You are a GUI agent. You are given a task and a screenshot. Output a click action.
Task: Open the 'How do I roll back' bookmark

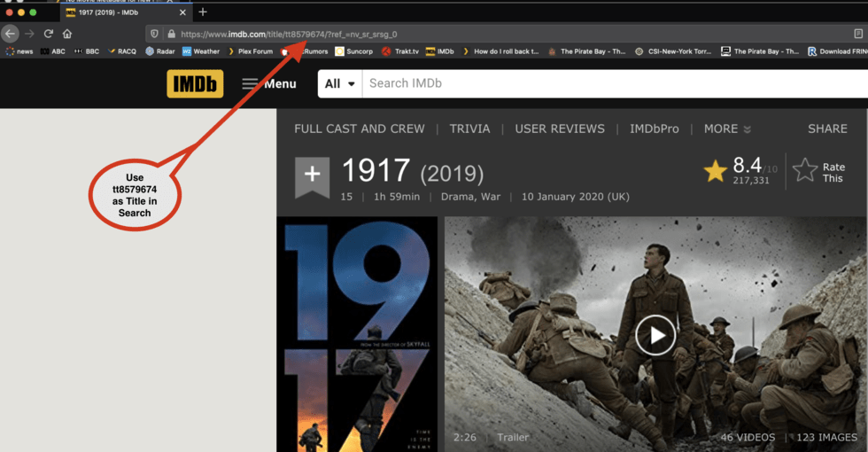pyautogui.click(x=500, y=51)
